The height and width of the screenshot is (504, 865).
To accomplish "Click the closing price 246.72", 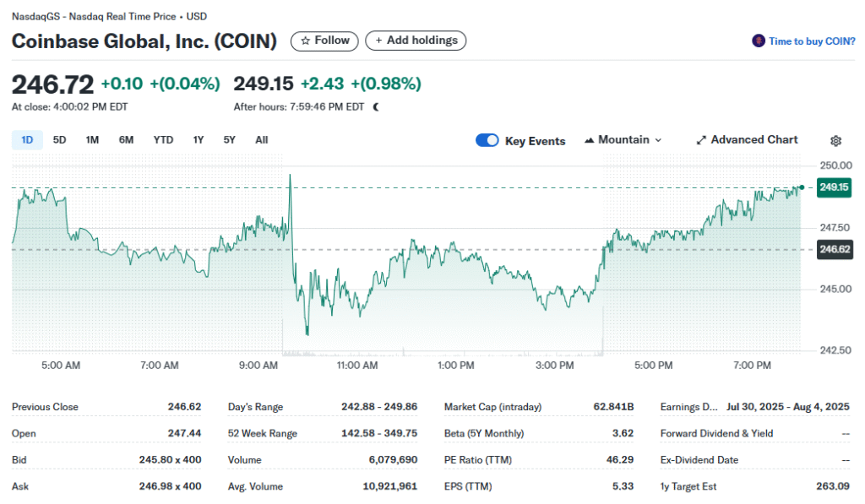I will [x=53, y=84].
